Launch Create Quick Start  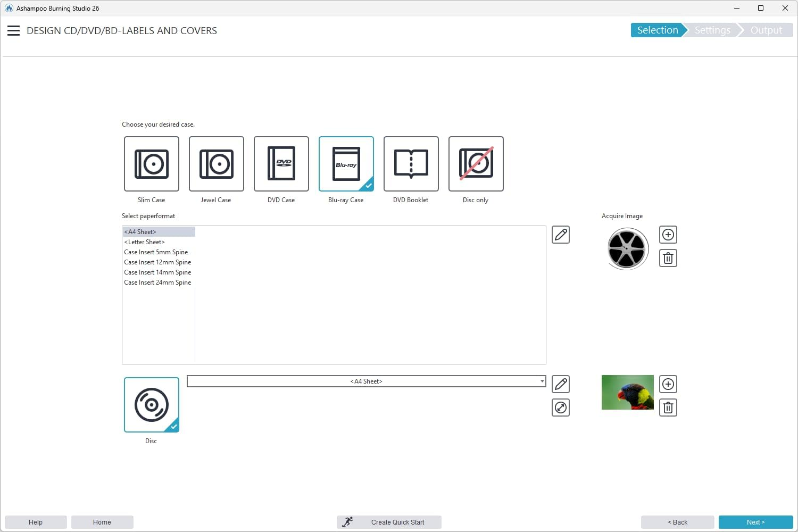point(388,522)
